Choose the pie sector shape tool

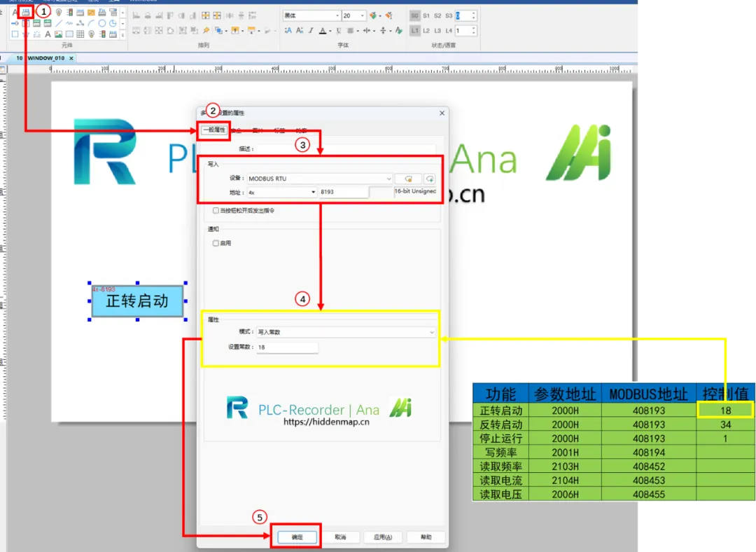(x=113, y=23)
